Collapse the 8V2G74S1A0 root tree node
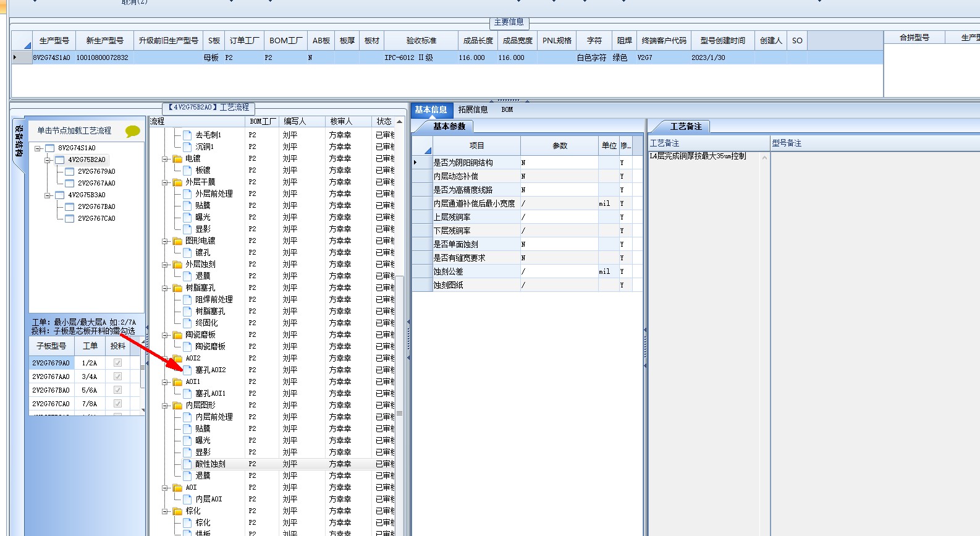Screen dimensions: 980x536 click(x=38, y=148)
